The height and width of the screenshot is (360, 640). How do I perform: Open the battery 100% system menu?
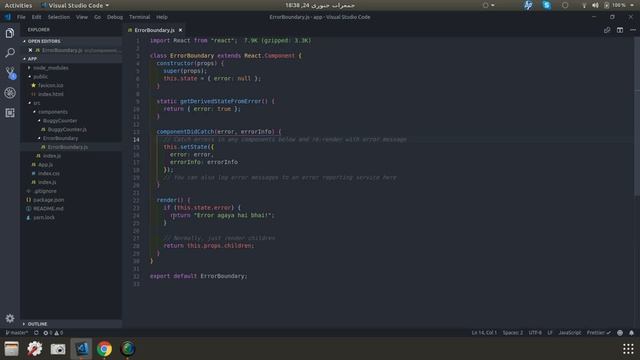[x=616, y=5]
